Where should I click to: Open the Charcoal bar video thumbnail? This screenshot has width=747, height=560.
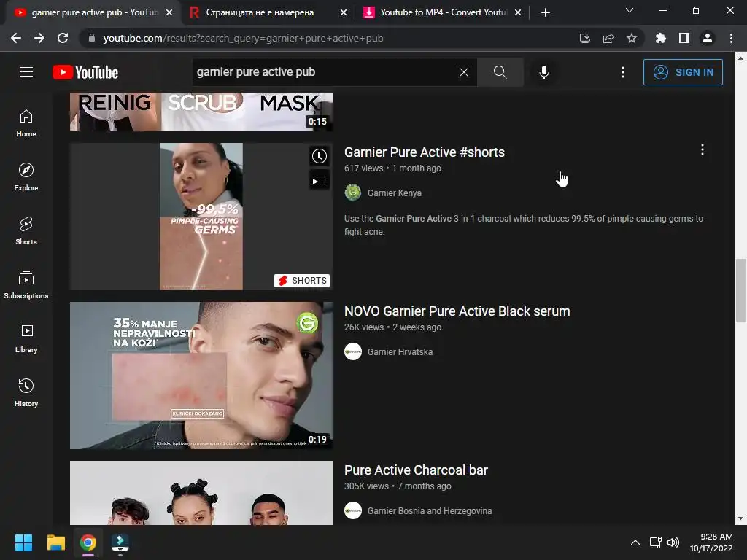[201, 493]
